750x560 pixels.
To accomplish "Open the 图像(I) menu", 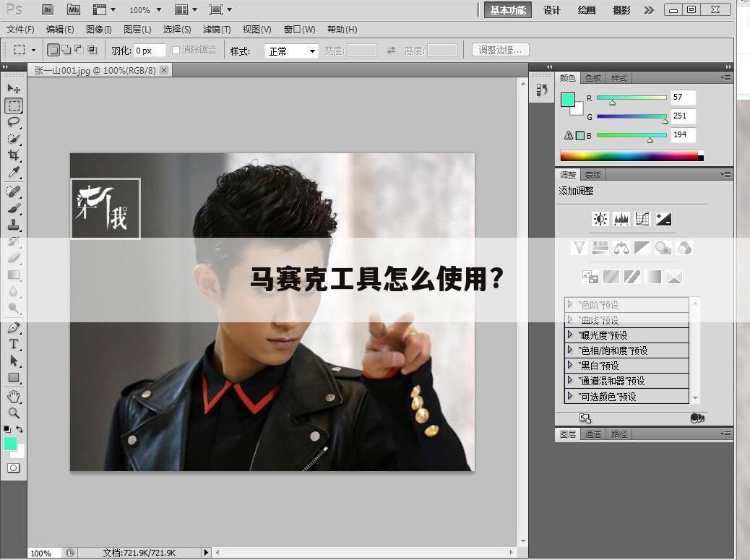I will pos(98,30).
